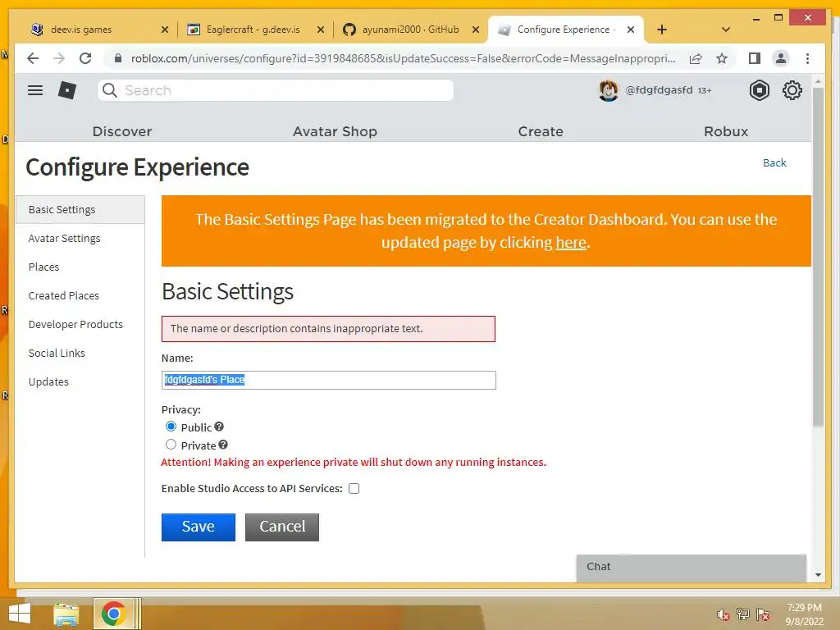Open a new browser tab
Screen dimensions: 840x630
[662, 30]
